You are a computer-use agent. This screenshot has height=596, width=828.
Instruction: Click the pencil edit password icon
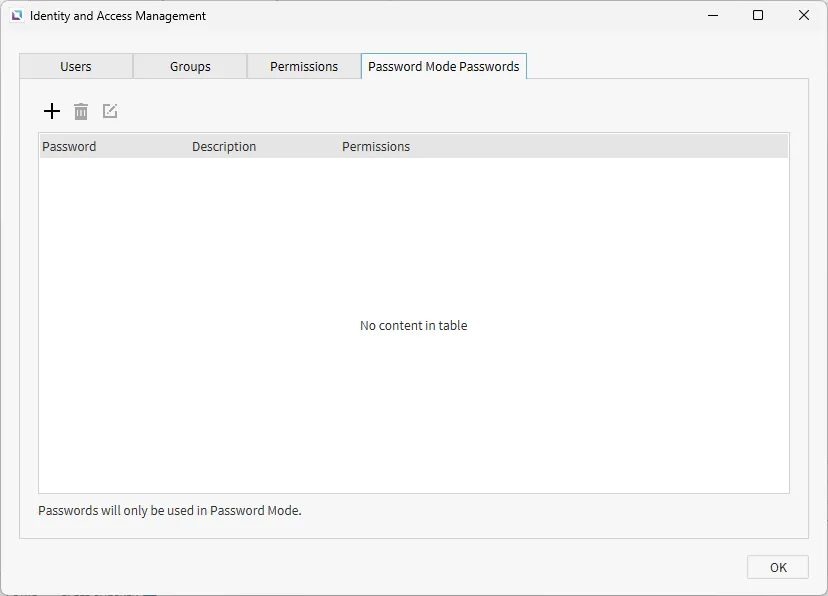[110, 111]
